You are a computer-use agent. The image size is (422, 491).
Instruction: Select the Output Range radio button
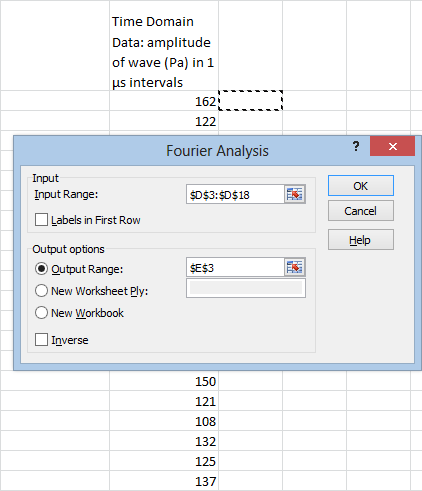pos(41,269)
